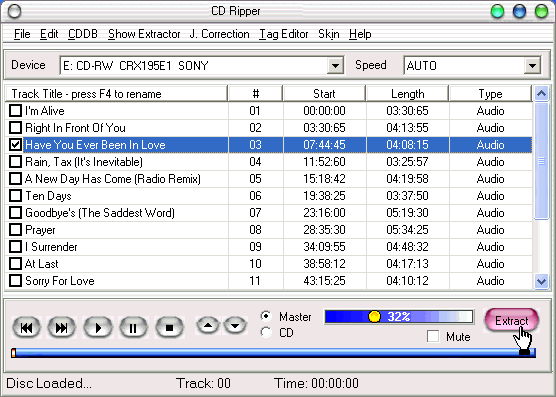Image resolution: width=556 pixels, height=397 pixels.
Task: Click the yellow volume slider knob
Action: (374, 316)
